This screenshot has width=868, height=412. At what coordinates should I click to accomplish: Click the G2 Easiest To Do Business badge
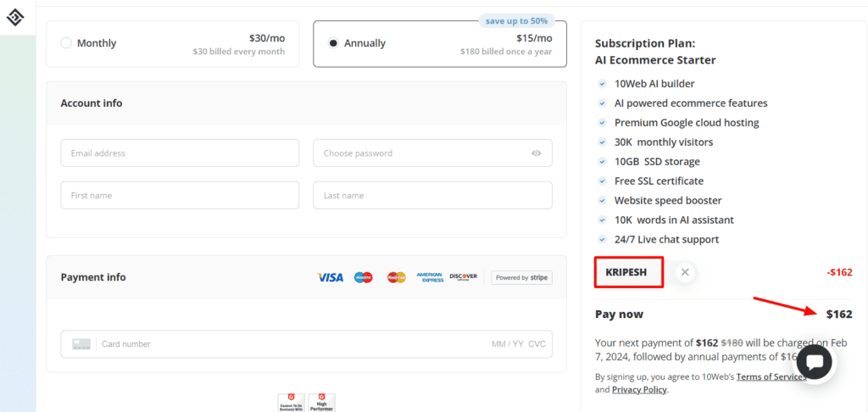(x=292, y=403)
